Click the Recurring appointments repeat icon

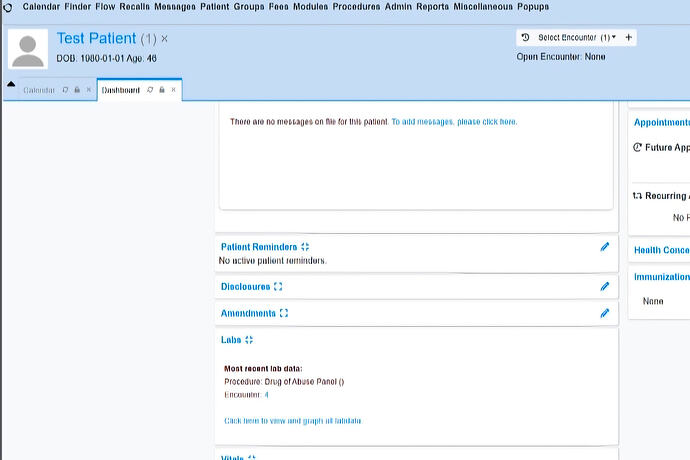pos(637,195)
